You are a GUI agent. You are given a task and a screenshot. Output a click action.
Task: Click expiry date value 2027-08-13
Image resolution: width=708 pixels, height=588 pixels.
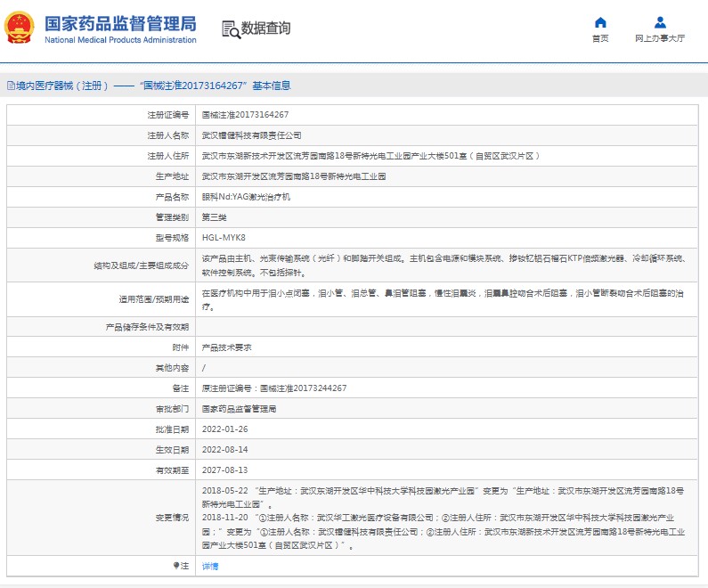224,470
